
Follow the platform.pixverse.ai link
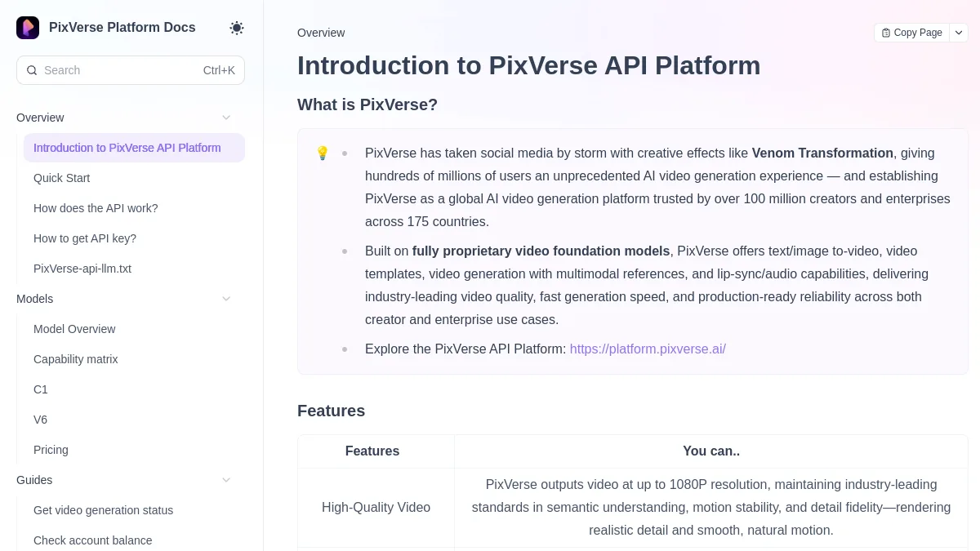648,349
